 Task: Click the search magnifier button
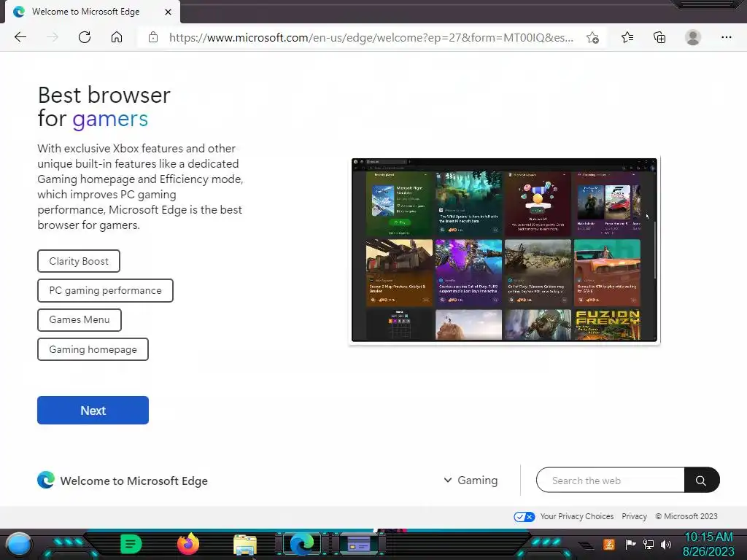701,480
